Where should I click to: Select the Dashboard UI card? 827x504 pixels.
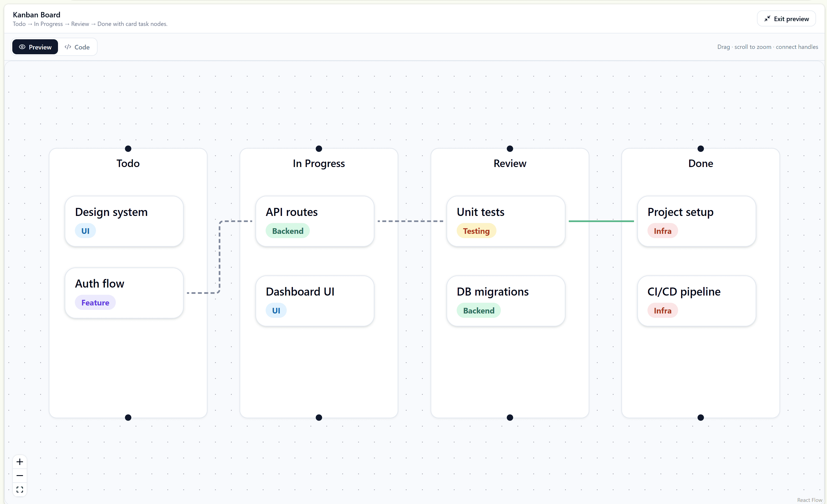[315, 301]
